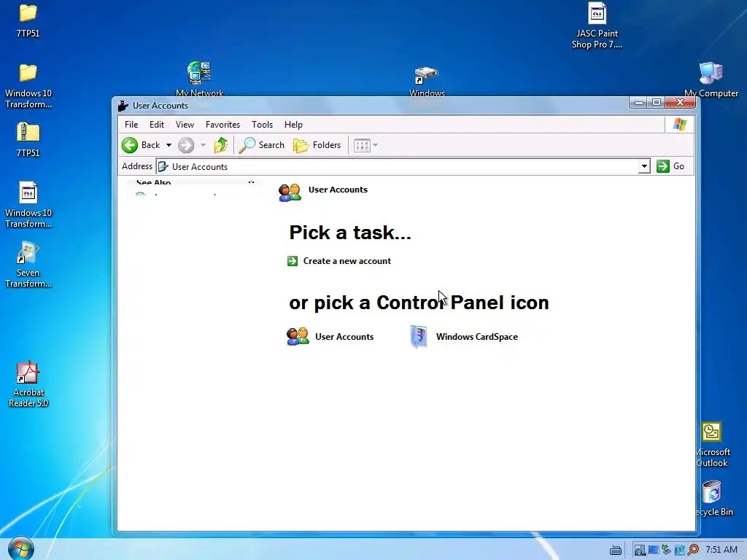Click the Views grid icon
The width and height of the screenshot is (747, 560).
click(x=362, y=145)
